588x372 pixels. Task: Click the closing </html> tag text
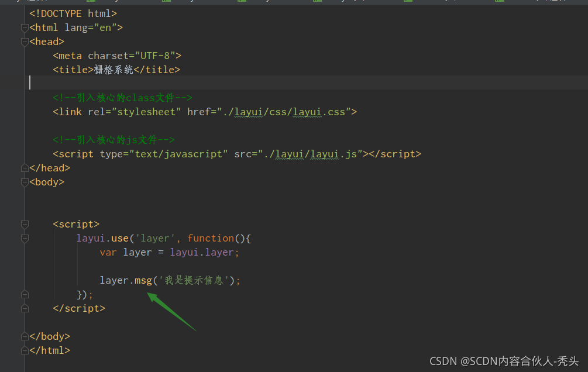click(50, 350)
